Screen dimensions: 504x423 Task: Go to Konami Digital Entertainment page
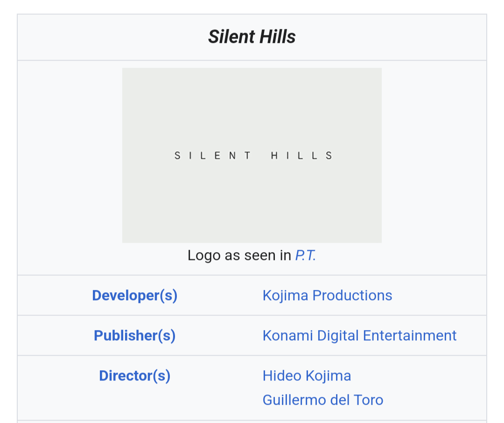tap(359, 336)
